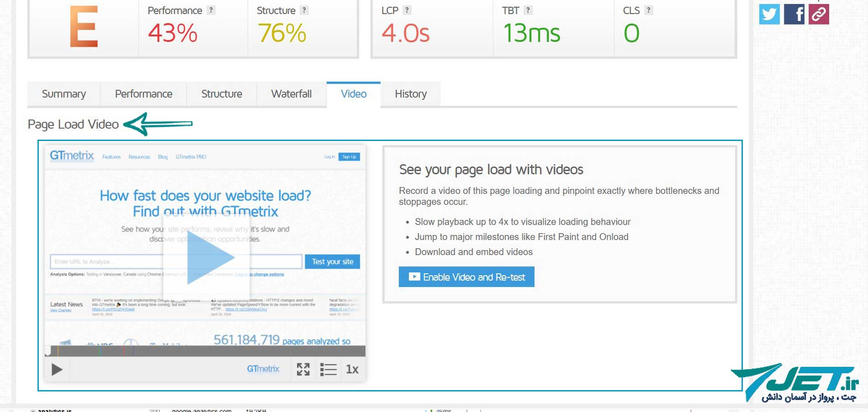Screen dimensions: 868x412
Task: Switch to the Structure tab
Action: (x=222, y=94)
